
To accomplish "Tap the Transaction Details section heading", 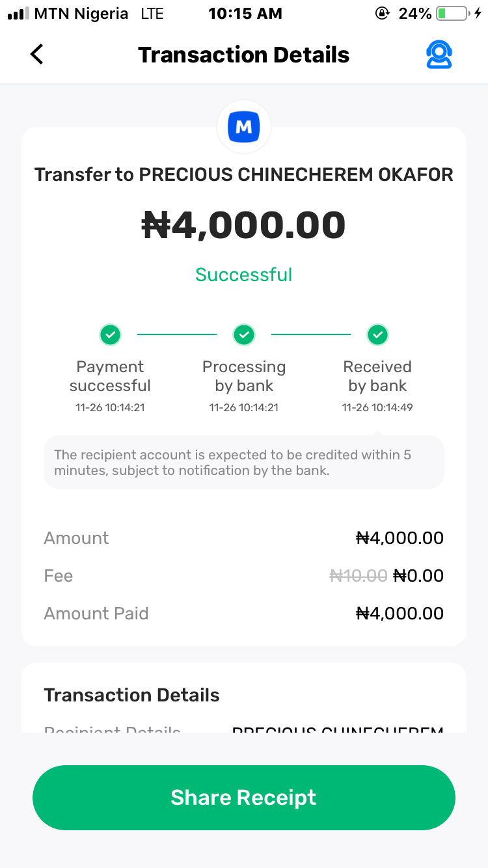I will (x=132, y=696).
